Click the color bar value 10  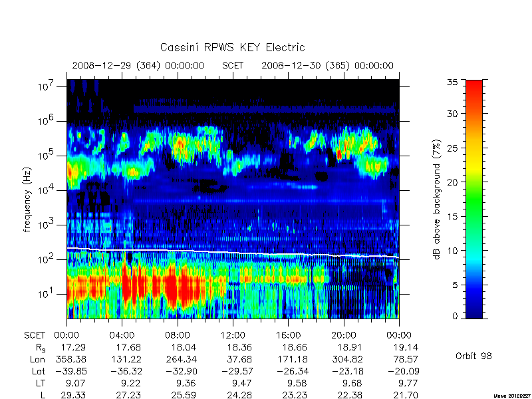[x=452, y=251]
